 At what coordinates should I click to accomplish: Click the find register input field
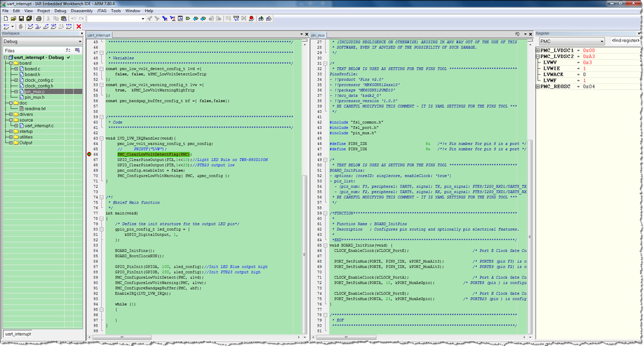click(x=625, y=41)
